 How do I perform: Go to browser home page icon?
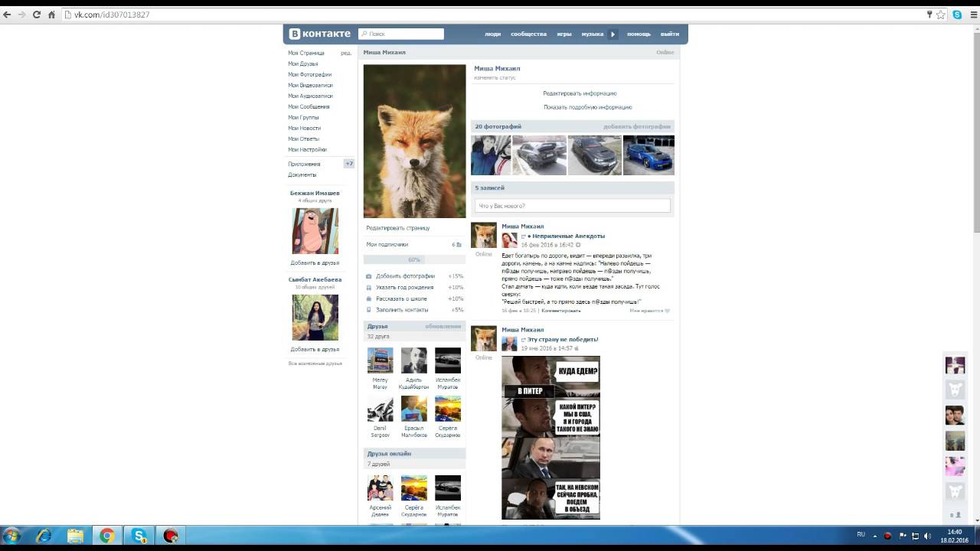click(x=51, y=15)
